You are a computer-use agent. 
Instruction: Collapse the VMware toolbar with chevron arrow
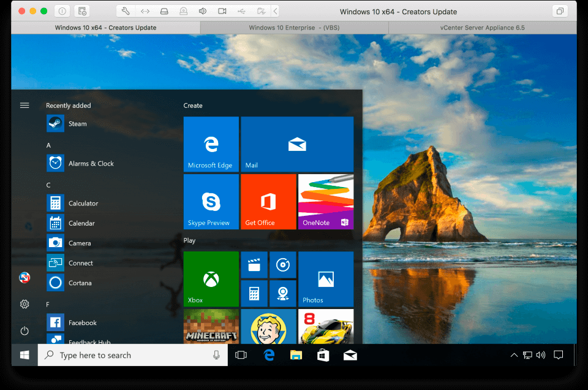(x=276, y=11)
